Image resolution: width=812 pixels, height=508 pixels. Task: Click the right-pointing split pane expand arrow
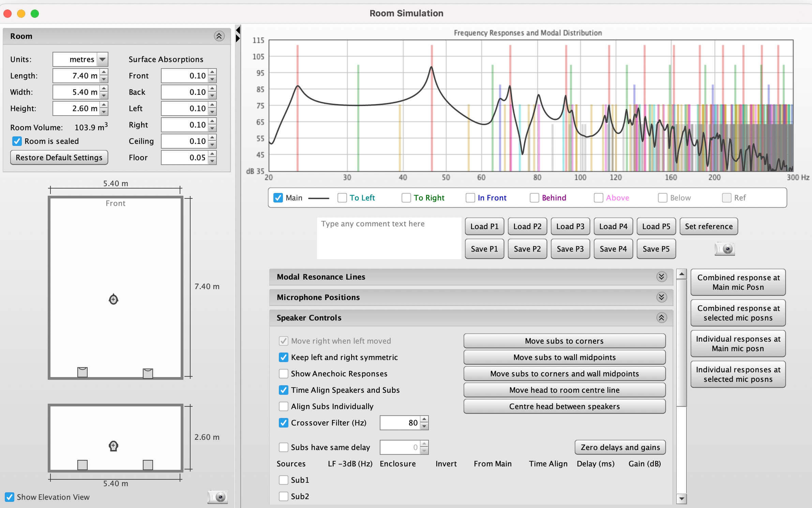click(x=238, y=39)
